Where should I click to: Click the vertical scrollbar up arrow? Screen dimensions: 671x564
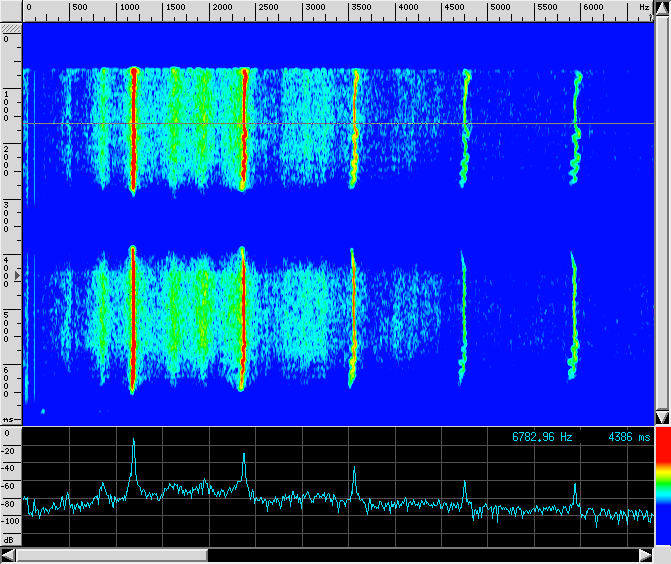[x=661, y=8]
